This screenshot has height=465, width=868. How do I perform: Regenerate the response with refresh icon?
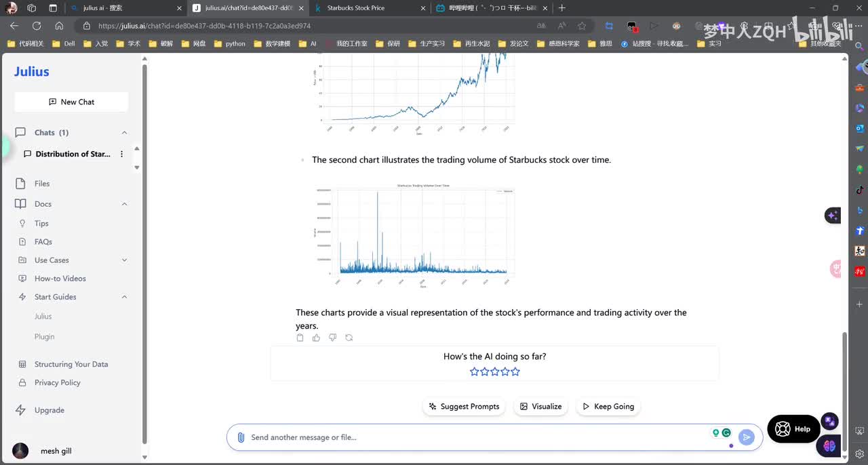(x=349, y=338)
